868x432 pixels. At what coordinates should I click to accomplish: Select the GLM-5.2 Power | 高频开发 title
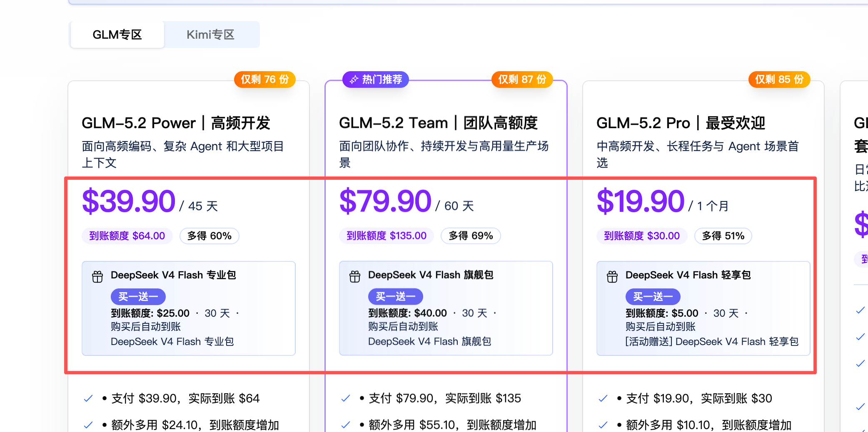pyautogui.click(x=176, y=123)
